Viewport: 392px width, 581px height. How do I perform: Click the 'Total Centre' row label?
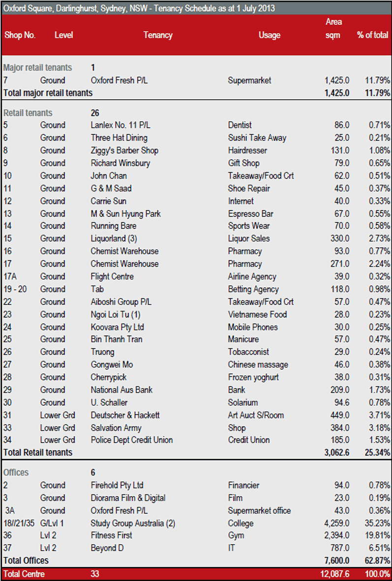pyautogui.click(x=24, y=574)
